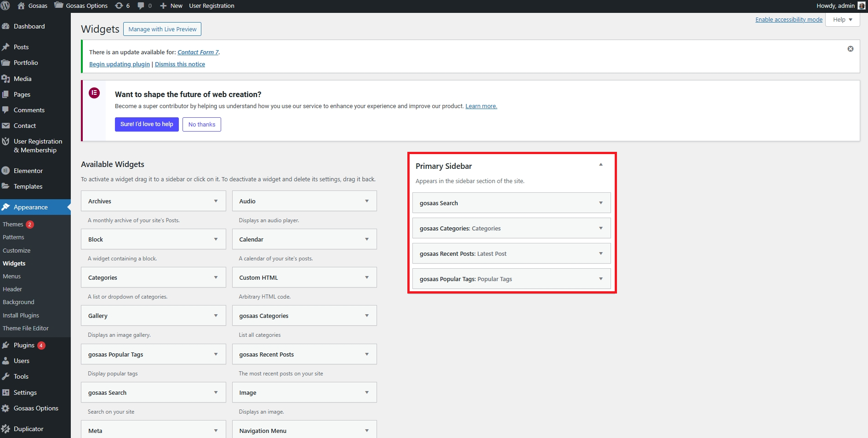Expand the Custom HTML widget

366,277
